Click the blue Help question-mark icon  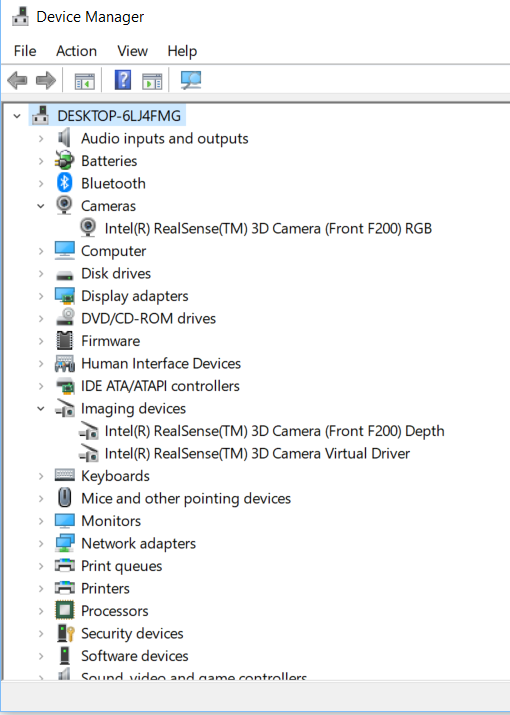tap(123, 80)
